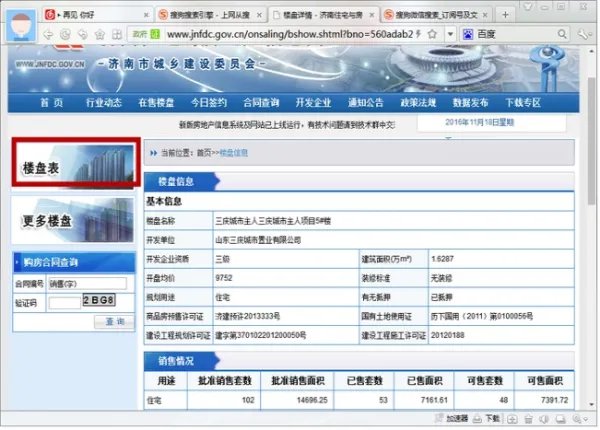Open 合同查询 menu item
Image resolution: width=600 pixels, height=430 pixels.
261,103
